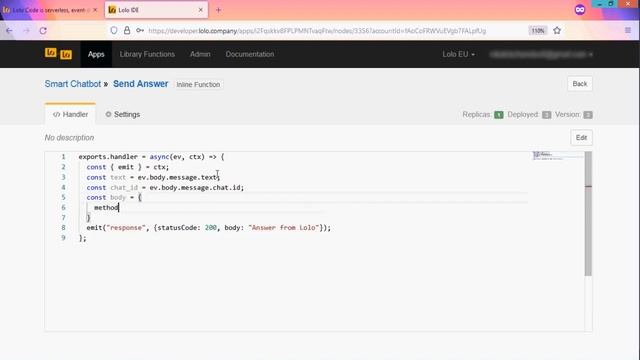Image resolution: width=640 pixels, height=360 pixels.
Task: Click the forward navigation arrow
Action: pos(26,31)
